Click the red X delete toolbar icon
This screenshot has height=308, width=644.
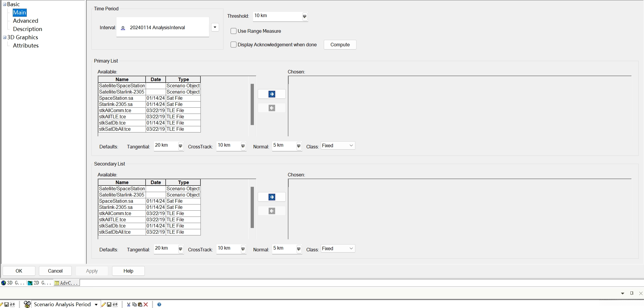pos(146,304)
